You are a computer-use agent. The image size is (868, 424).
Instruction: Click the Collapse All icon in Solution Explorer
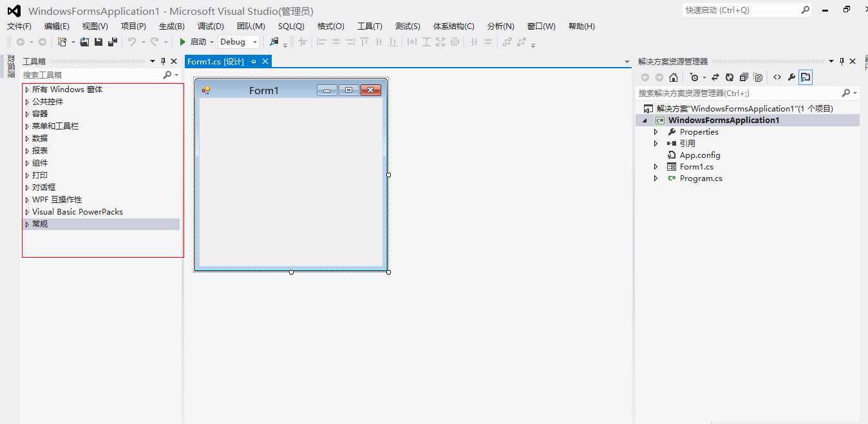coord(744,77)
